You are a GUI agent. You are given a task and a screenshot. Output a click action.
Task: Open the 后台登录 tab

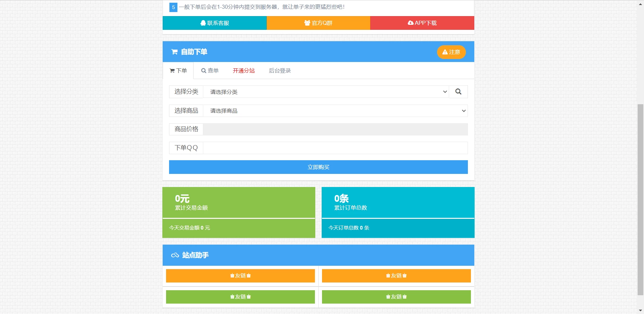click(280, 70)
